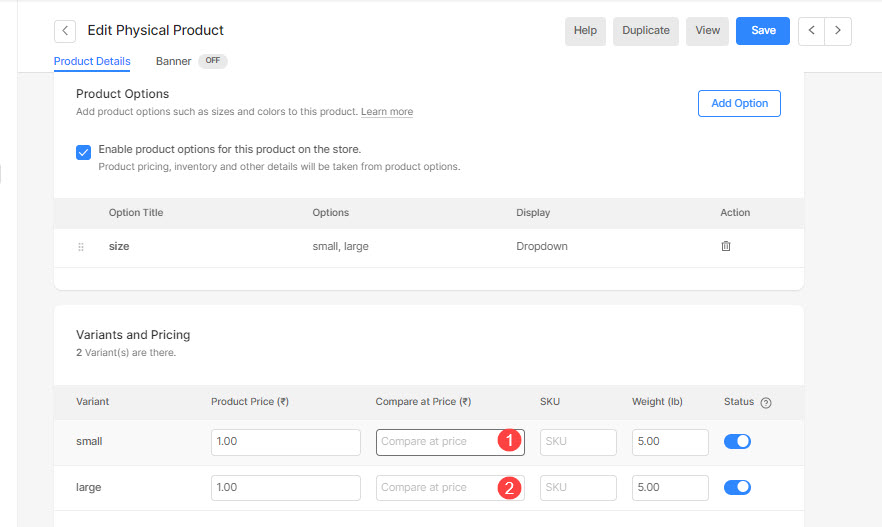
Task: Click the back arrow beside Edit Physical Product
Action: point(65,31)
